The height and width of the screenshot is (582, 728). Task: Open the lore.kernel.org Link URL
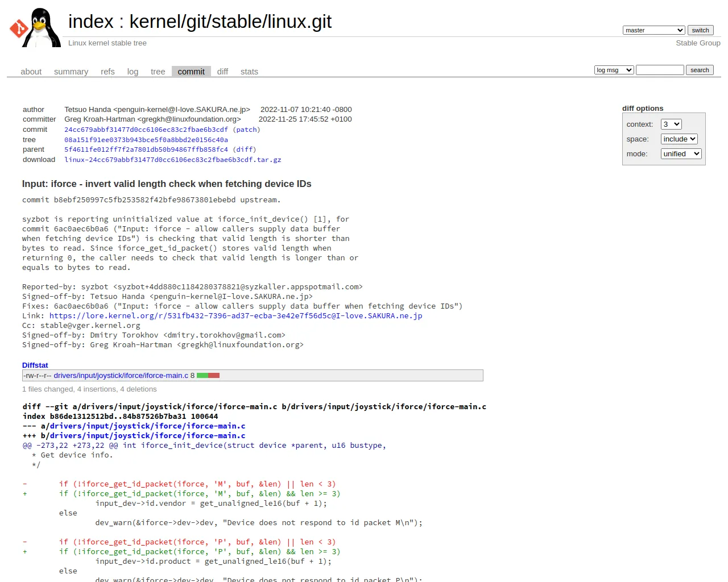(235, 316)
